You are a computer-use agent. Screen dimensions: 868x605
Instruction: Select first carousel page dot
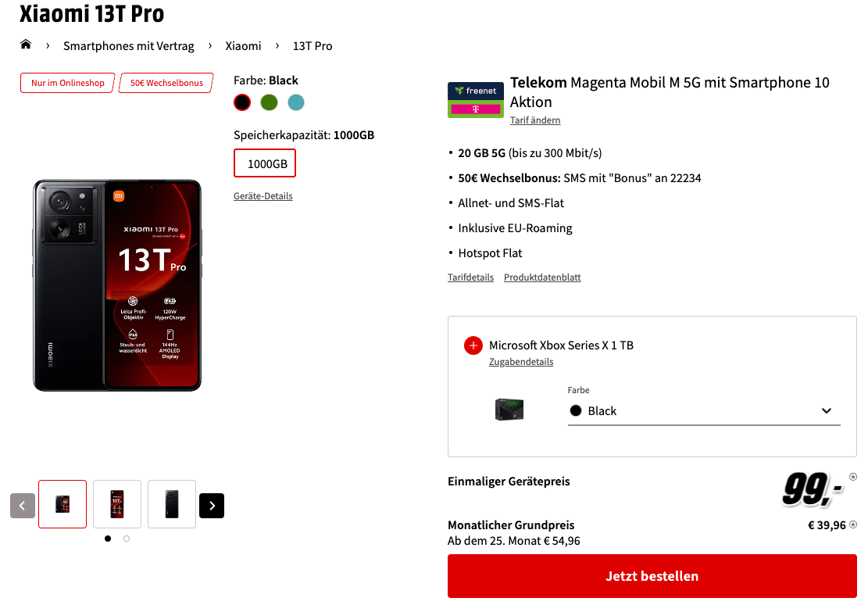pyautogui.click(x=107, y=539)
